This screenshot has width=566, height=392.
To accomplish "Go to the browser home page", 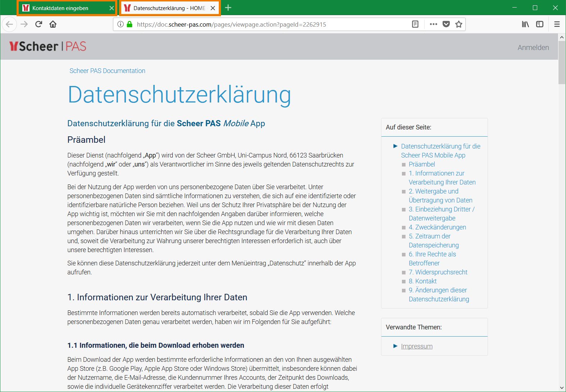I will pos(53,24).
